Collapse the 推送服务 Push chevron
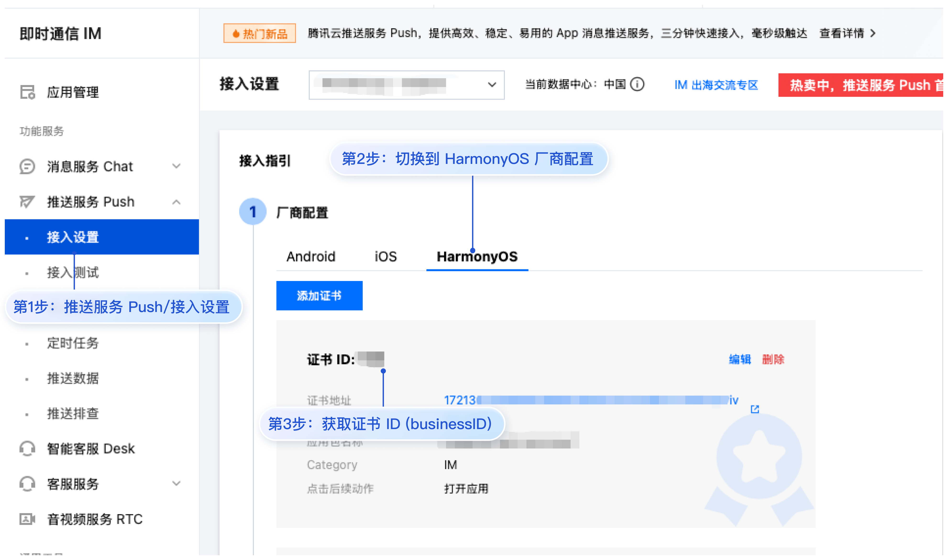 [176, 202]
